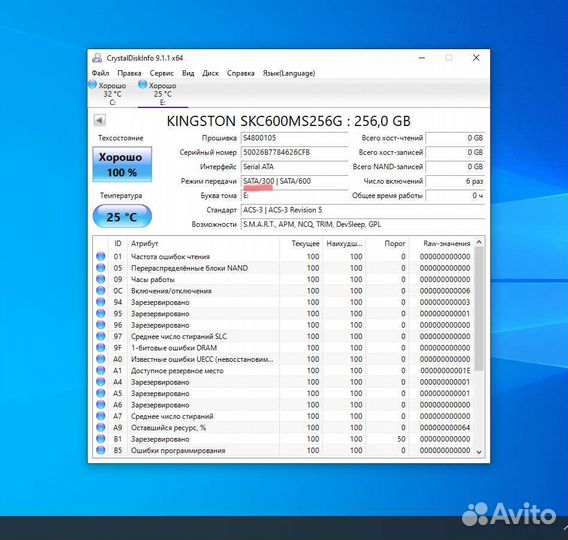This screenshot has width=568, height=540.
Task: Click status icon for attribute A7 average erase
Action: coord(101,416)
